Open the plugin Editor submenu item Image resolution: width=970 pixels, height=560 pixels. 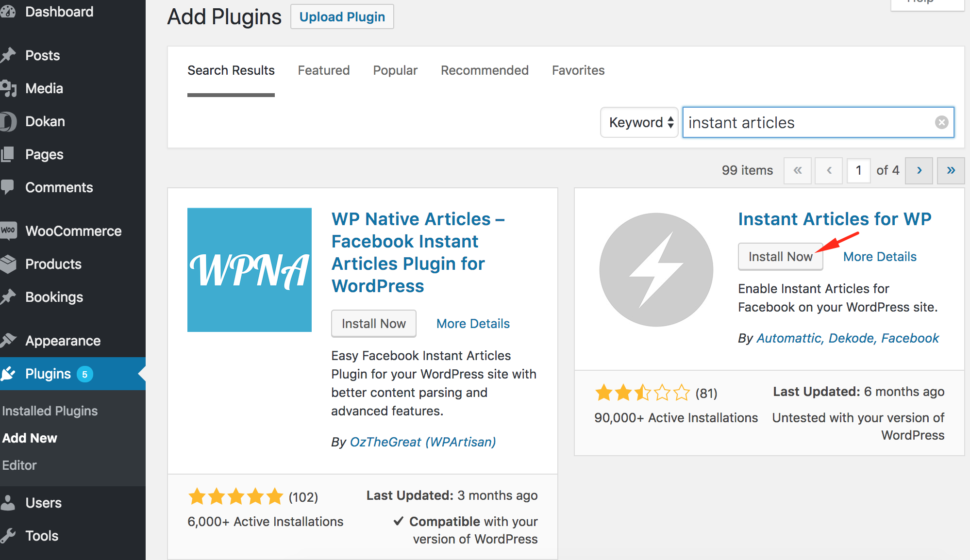click(x=19, y=465)
